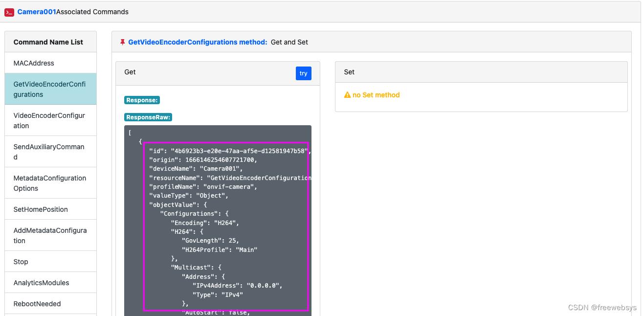Click the ResponseRaw label badge

(148, 117)
